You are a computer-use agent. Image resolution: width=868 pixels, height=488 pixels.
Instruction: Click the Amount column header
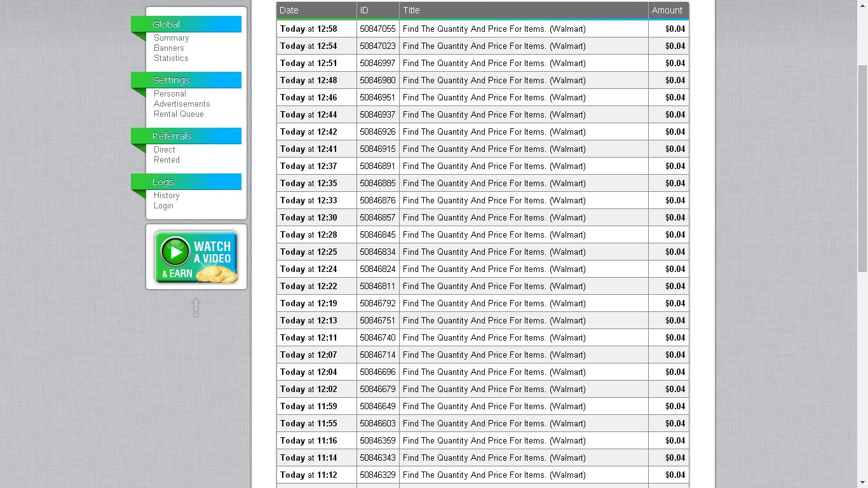tap(668, 10)
